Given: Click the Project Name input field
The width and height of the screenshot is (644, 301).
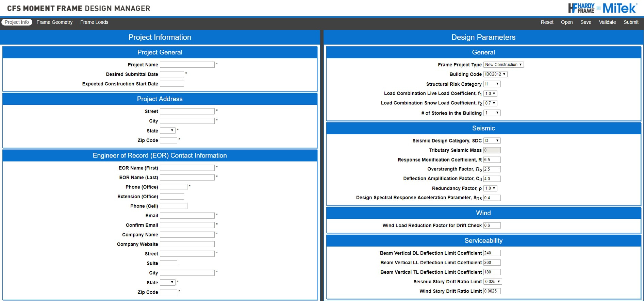Looking at the screenshot, I should pos(187,65).
